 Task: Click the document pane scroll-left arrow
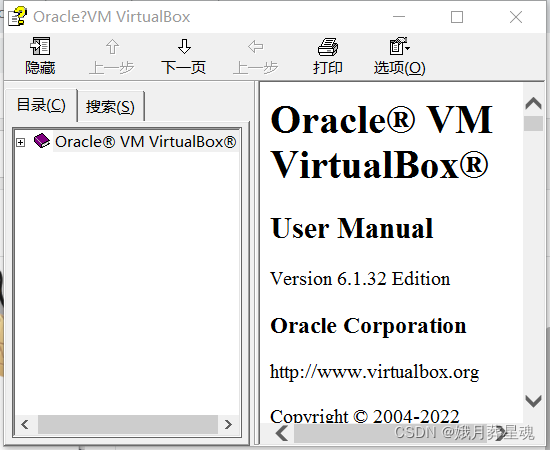(x=282, y=433)
